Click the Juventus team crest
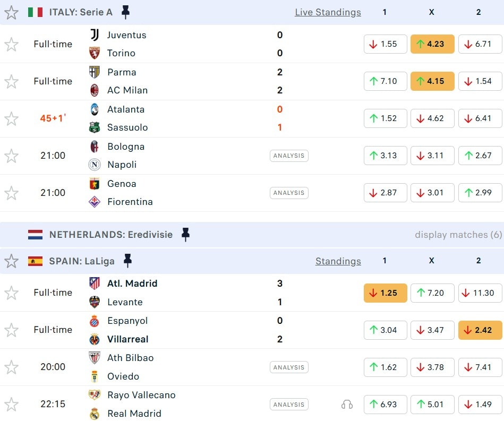 (x=95, y=35)
